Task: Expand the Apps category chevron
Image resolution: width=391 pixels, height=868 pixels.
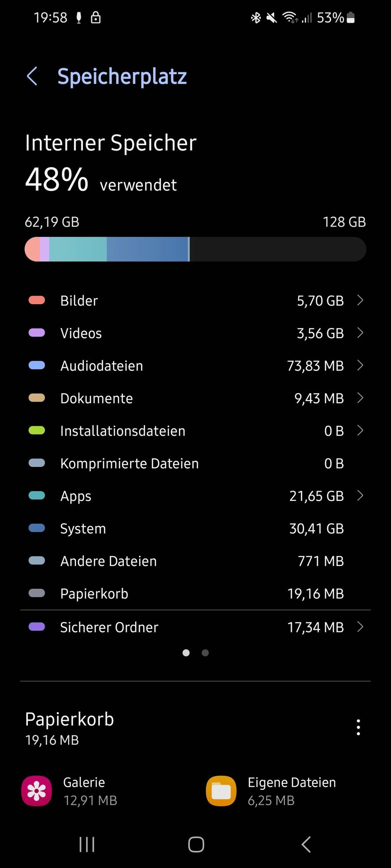Action: tap(360, 496)
